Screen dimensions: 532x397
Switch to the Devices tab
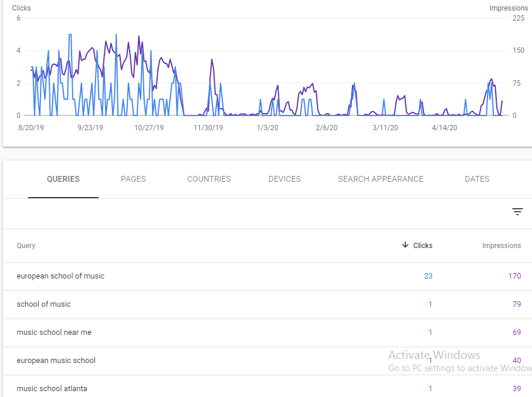284,179
